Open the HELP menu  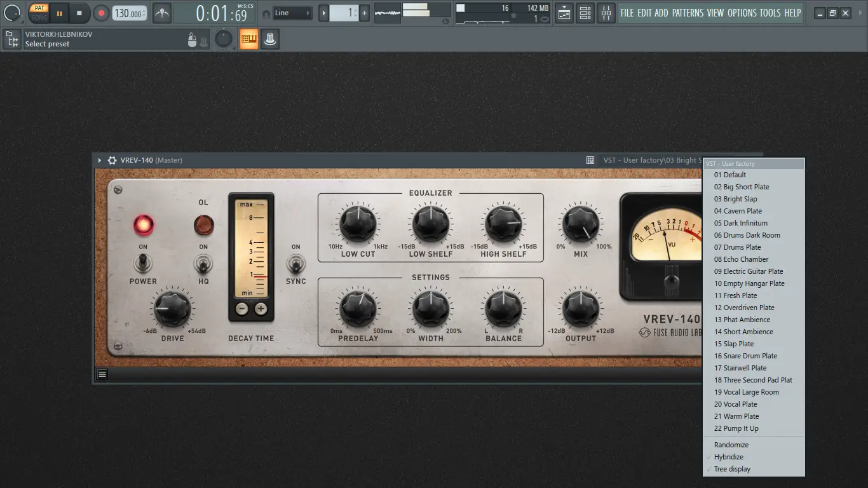[792, 13]
